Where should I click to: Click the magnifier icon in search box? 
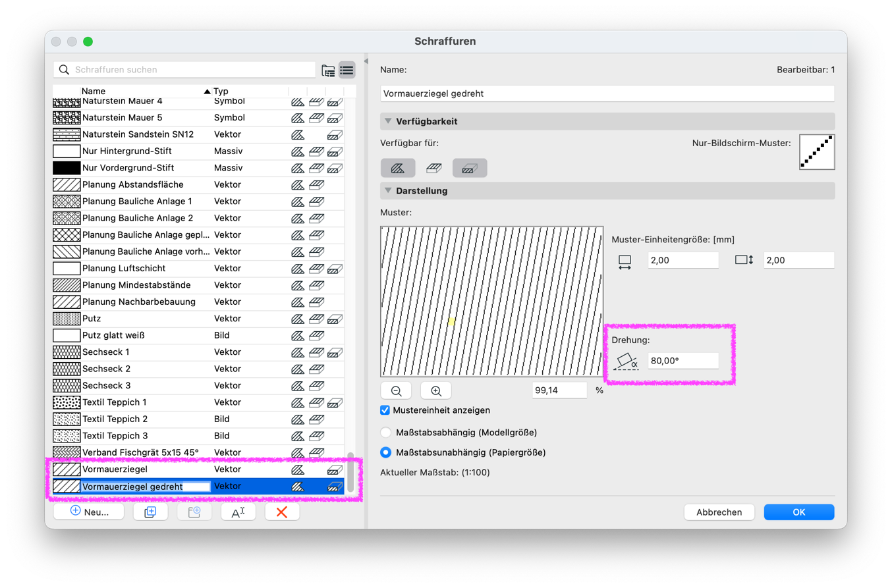point(64,70)
